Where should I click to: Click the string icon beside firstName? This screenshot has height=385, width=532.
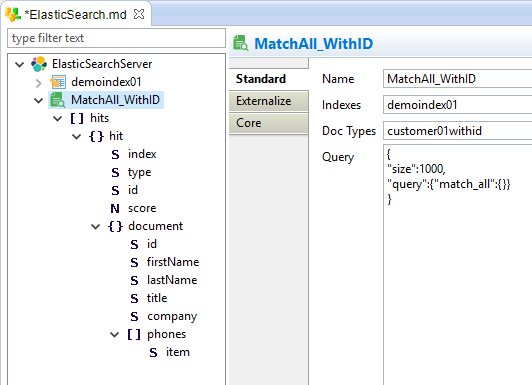(134, 262)
